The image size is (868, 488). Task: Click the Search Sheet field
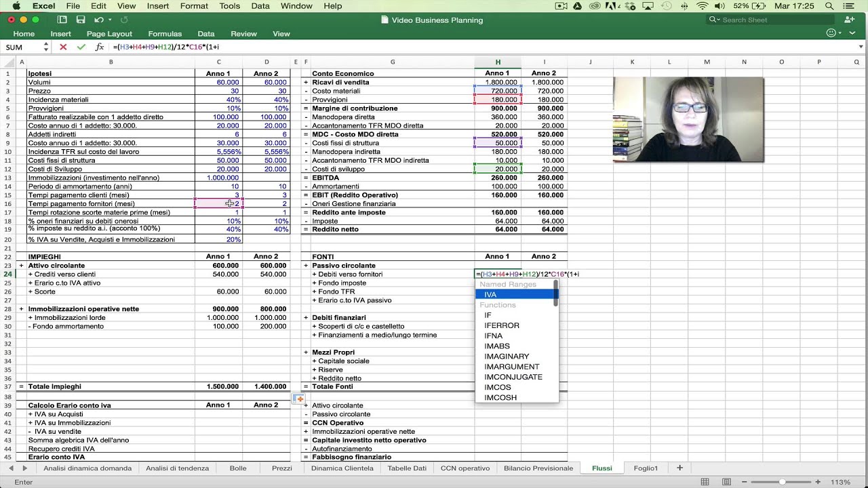click(770, 20)
